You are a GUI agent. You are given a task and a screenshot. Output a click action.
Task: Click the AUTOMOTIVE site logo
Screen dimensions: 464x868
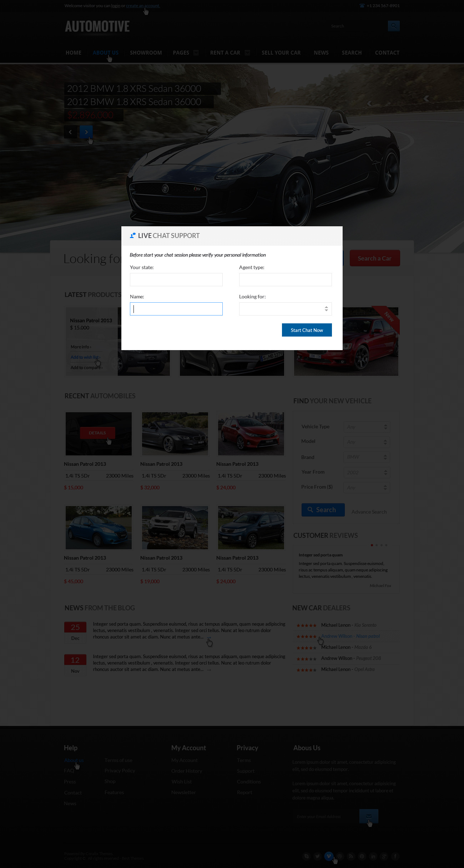pos(97,26)
